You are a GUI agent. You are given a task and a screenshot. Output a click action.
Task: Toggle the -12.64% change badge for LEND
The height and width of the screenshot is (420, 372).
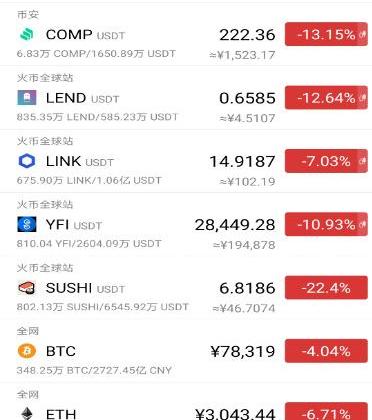tap(326, 98)
